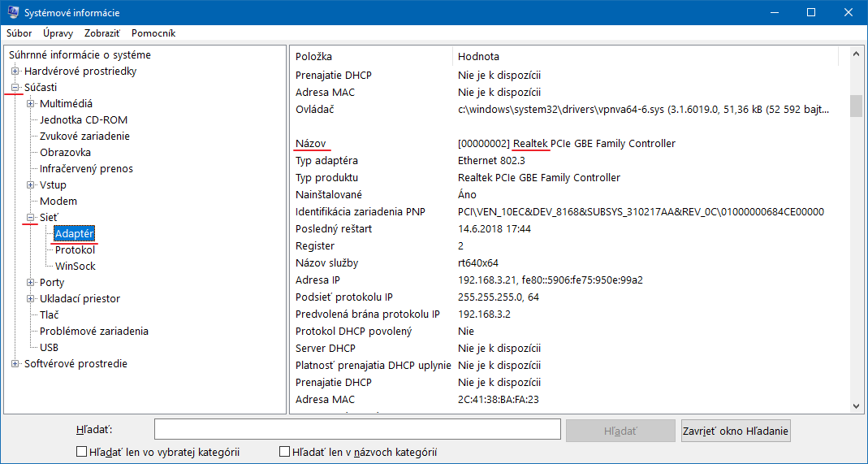The width and height of the screenshot is (868, 464).
Task: Click the Položka column header
Action: pyautogui.click(x=371, y=57)
